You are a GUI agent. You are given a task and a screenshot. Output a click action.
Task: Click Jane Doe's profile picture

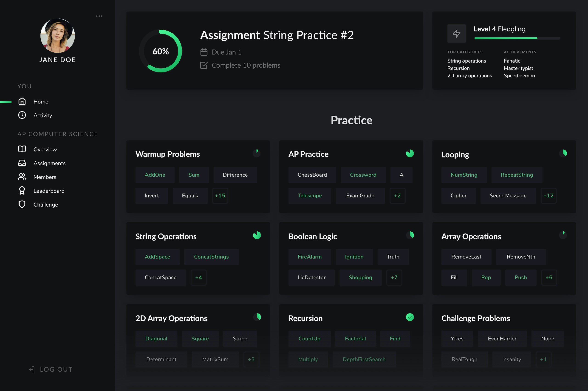click(57, 36)
